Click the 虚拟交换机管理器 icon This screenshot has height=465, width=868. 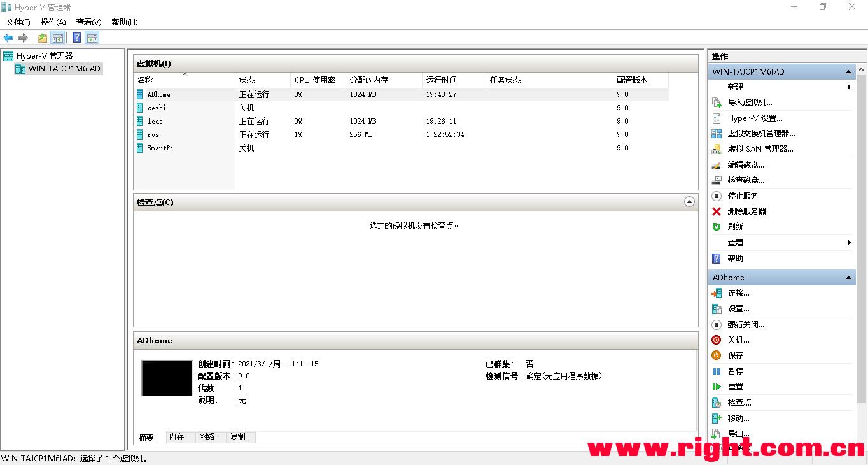coord(717,134)
